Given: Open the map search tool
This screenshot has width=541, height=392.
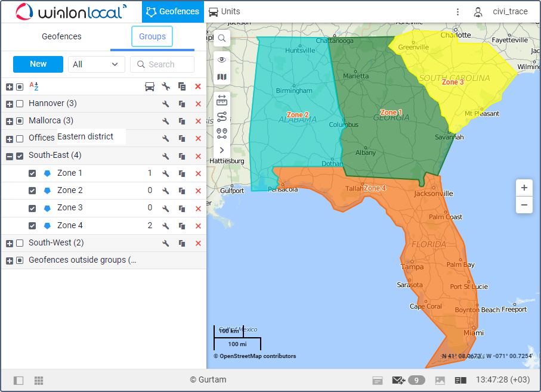Looking at the screenshot, I should [x=221, y=38].
